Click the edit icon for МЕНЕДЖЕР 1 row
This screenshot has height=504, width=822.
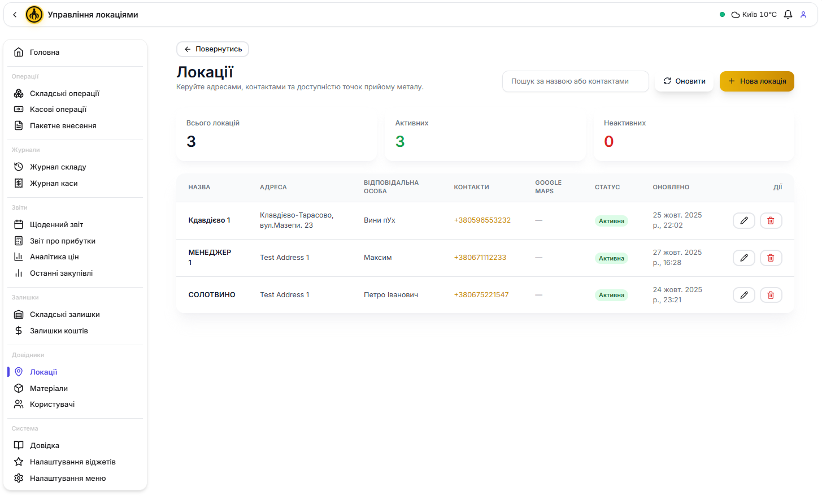[743, 258]
